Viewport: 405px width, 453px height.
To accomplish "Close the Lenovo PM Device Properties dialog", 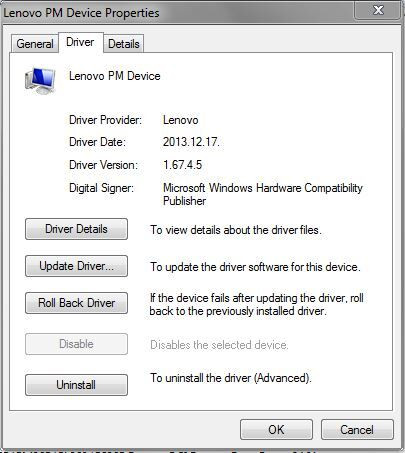I will 378,11.
